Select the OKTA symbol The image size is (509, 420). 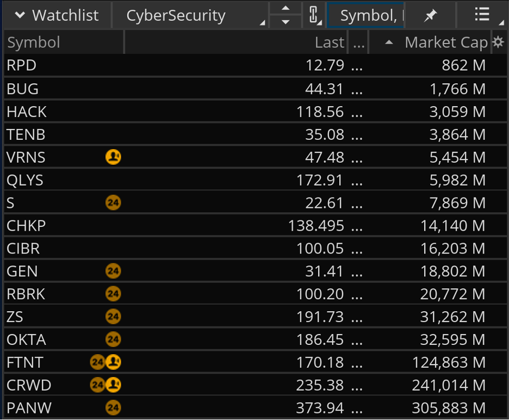point(26,339)
